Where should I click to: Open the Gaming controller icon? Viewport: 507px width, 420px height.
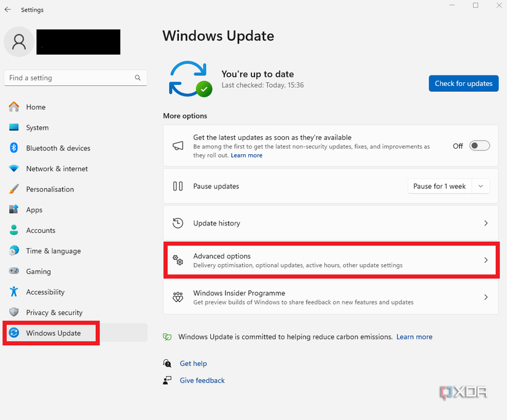click(14, 271)
